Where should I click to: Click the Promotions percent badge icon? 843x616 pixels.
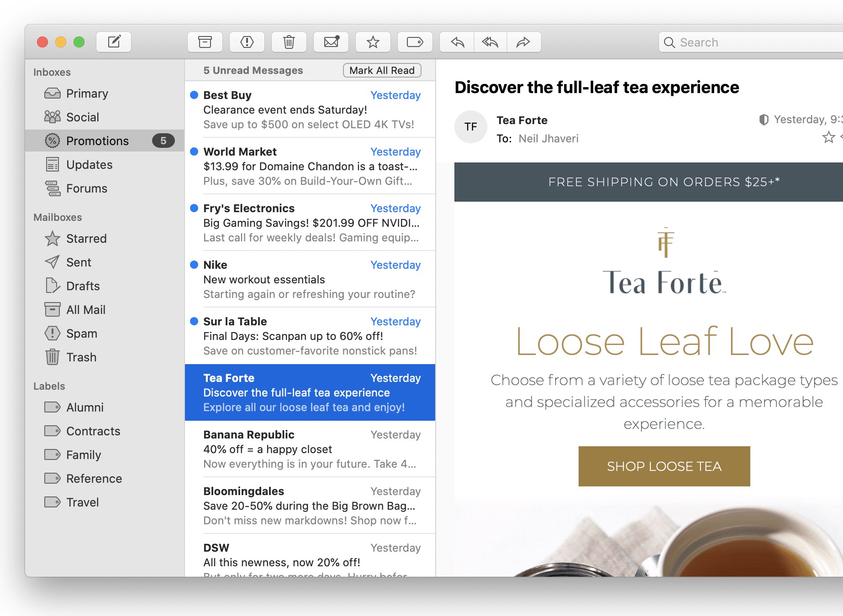point(53,141)
